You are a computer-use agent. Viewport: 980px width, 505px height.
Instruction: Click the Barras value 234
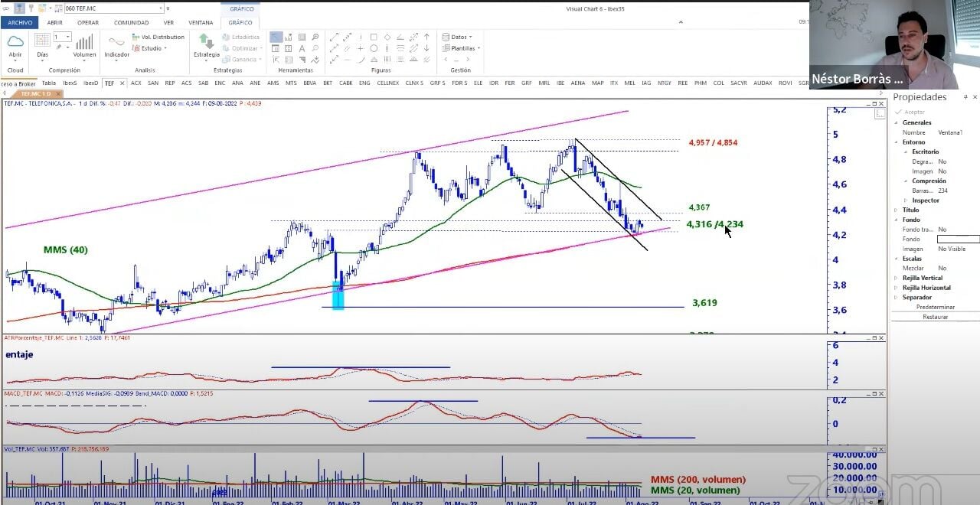pyautogui.click(x=942, y=191)
